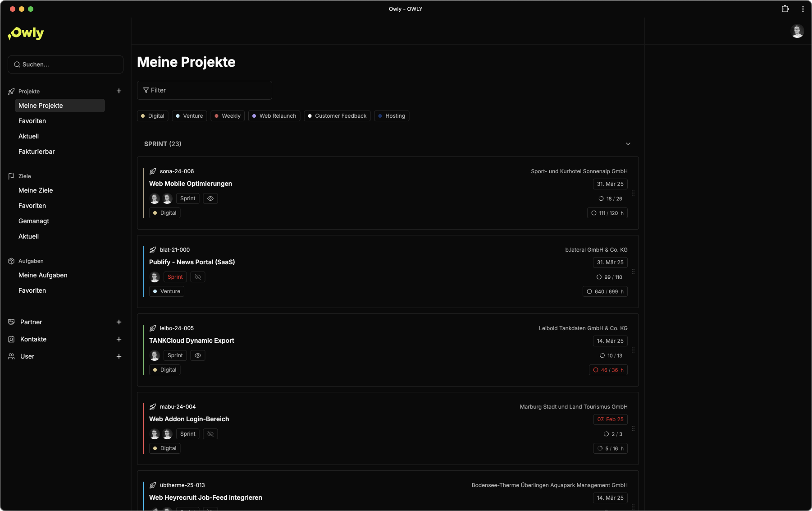Add a new user with the plus
812x511 pixels.
(x=119, y=356)
